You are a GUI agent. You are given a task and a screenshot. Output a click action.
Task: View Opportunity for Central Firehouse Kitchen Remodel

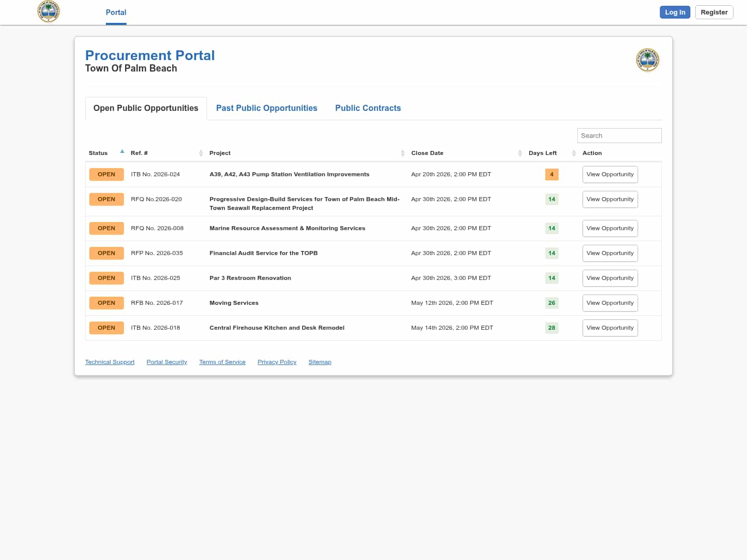tap(610, 328)
